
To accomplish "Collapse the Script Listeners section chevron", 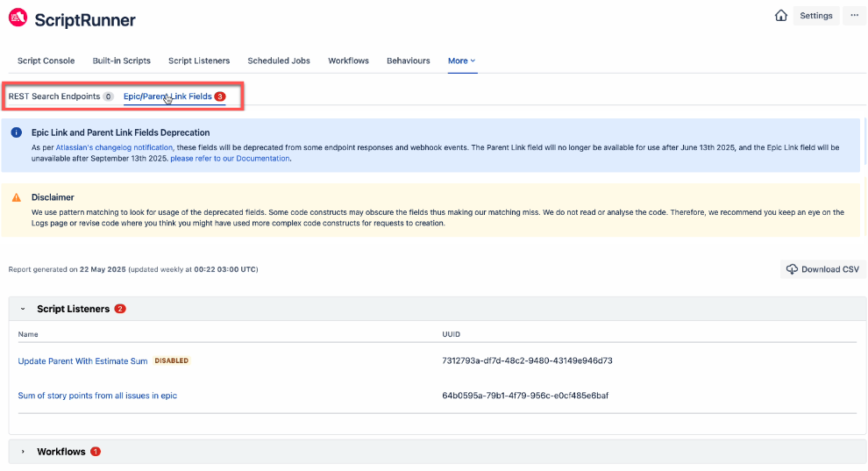I will pos(23,309).
